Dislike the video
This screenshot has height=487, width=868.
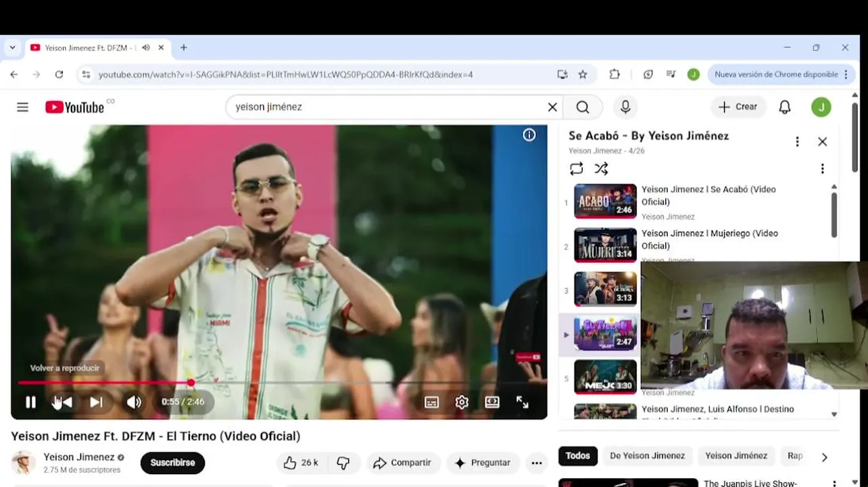point(343,463)
